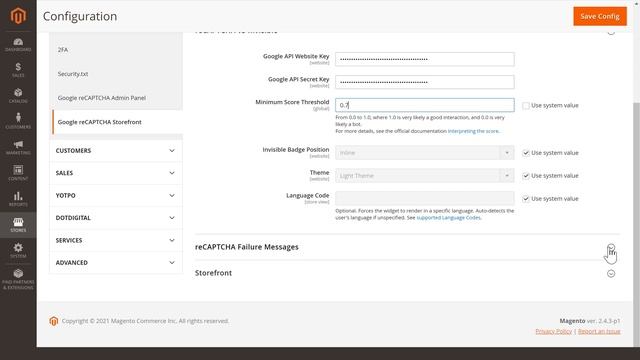Click the Magento logo in the sidebar
Viewport: 640px width, 360px height.
(x=18, y=16)
